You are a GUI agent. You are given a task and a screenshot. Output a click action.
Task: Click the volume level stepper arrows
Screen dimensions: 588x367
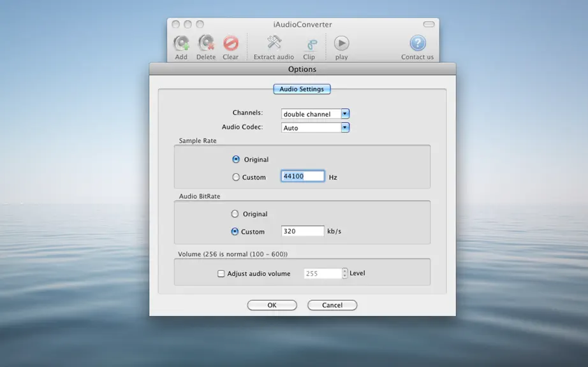pyautogui.click(x=345, y=273)
